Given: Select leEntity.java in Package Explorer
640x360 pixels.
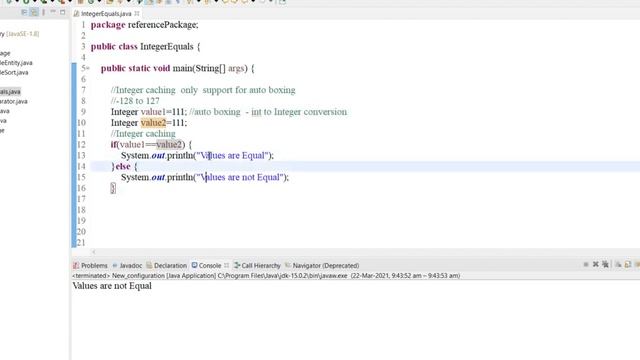Looking at the screenshot, I should click(16, 63).
